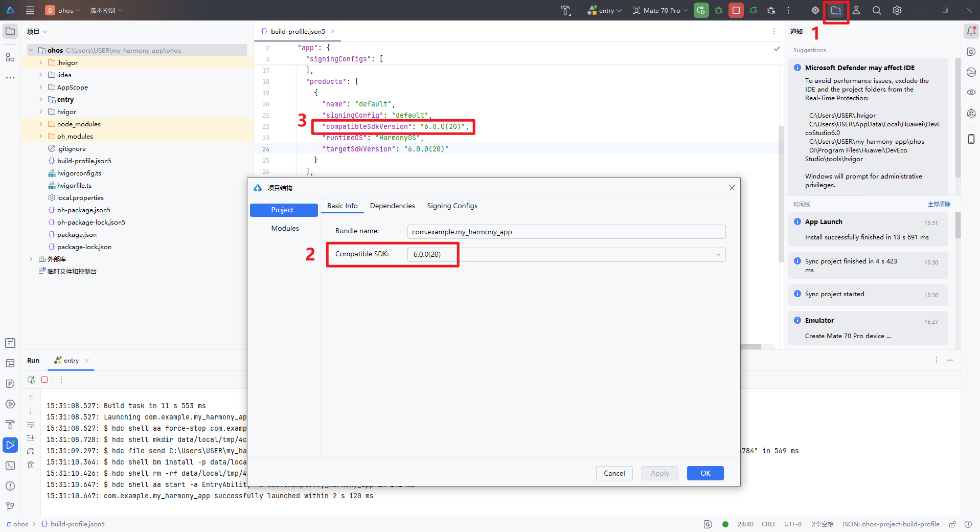
Task: Click the profiler bug-settings icon in top toolbar
Action: click(771, 10)
